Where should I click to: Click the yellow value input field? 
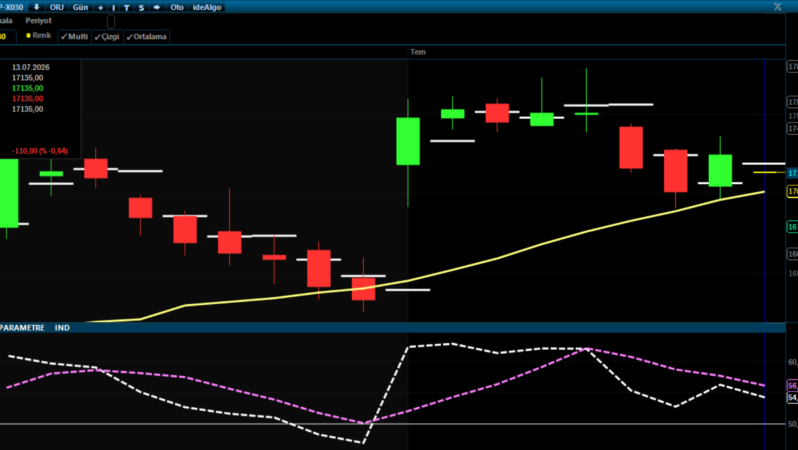[x=8, y=37]
